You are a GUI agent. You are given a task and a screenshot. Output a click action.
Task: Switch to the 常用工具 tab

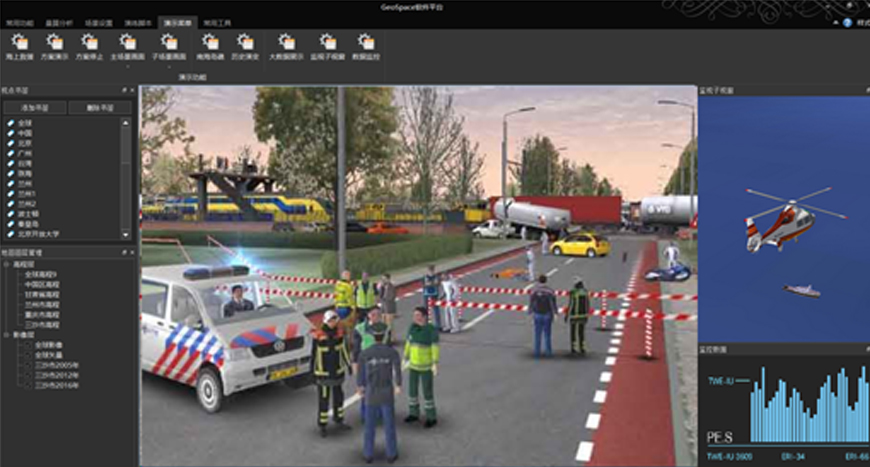pyautogui.click(x=217, y=22)
